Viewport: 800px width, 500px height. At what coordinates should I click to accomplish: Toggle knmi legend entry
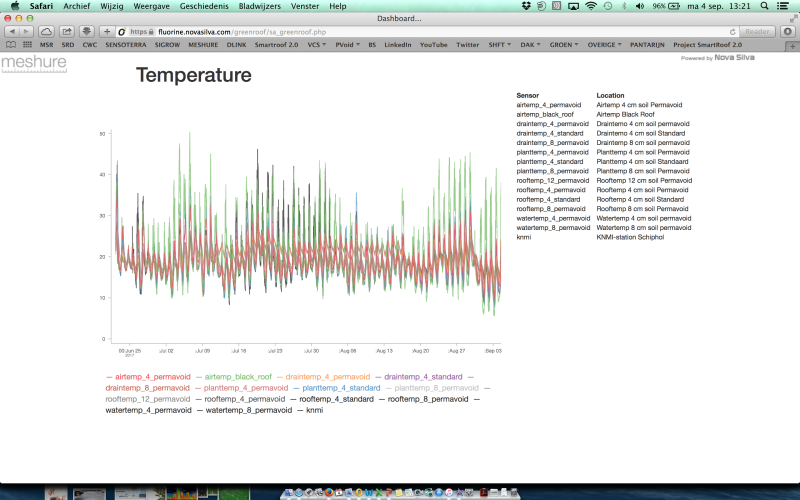click(x=310, y=410)
